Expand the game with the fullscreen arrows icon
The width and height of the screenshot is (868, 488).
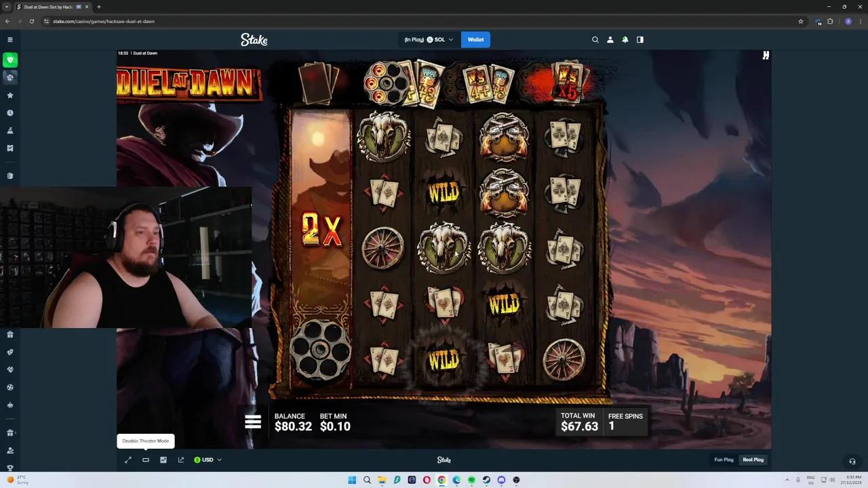coord(128,460)
